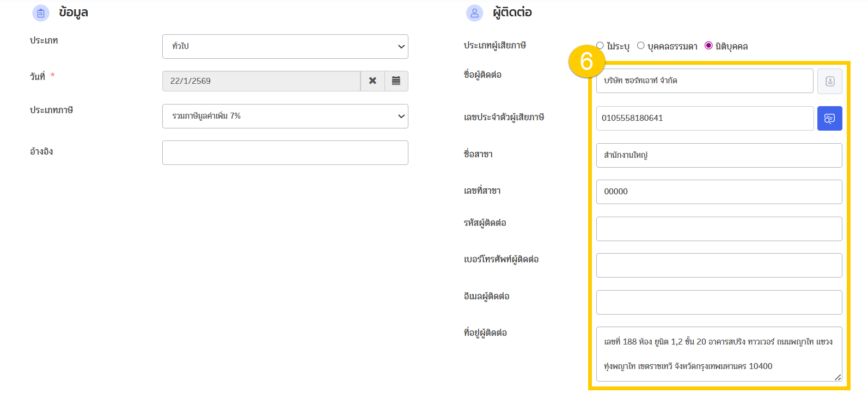
Task: Open the contact book icon beside contact name
Action: coord(829,81)
